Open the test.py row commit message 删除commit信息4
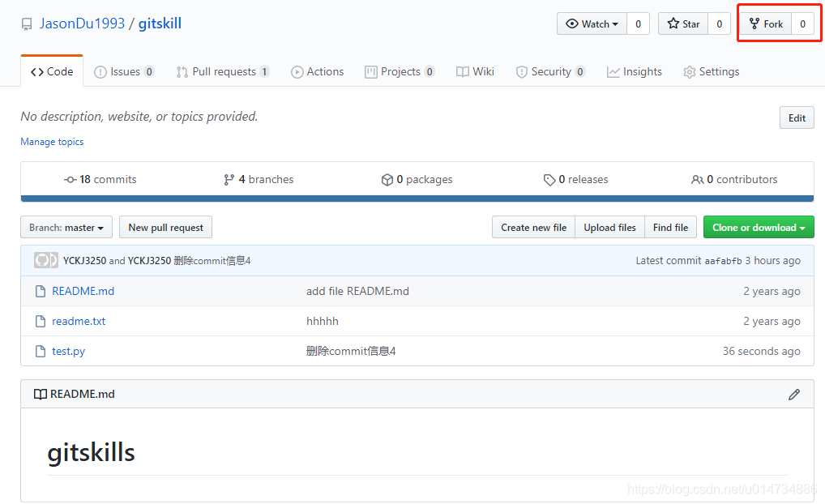The width and height of the screenshot is (825, 504). (x=351, y=351)
